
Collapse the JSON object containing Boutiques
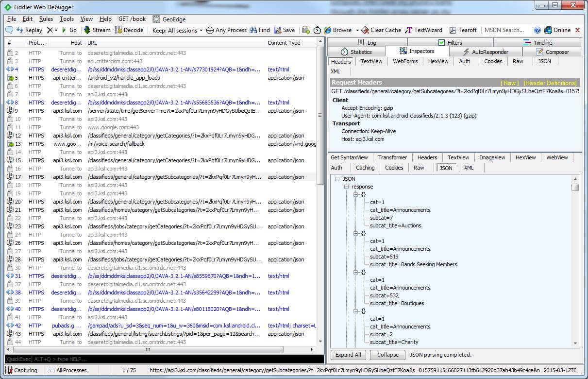(356, 272)
